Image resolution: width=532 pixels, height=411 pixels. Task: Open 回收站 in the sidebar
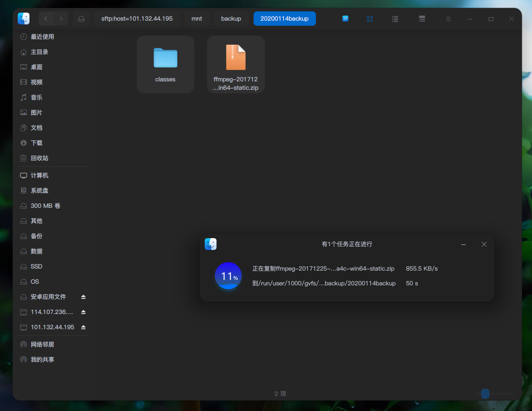[40, 158]
